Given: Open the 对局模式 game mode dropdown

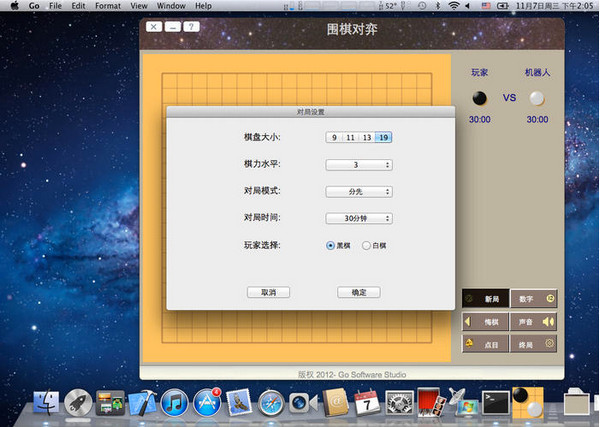Looking at the screenshot, I should click(x=358, y=191).
